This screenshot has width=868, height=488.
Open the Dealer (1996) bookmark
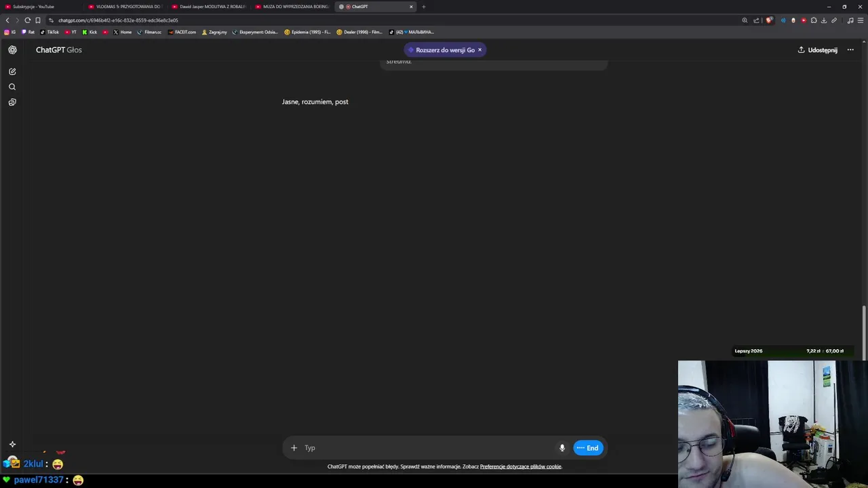[x=359, y=32]
